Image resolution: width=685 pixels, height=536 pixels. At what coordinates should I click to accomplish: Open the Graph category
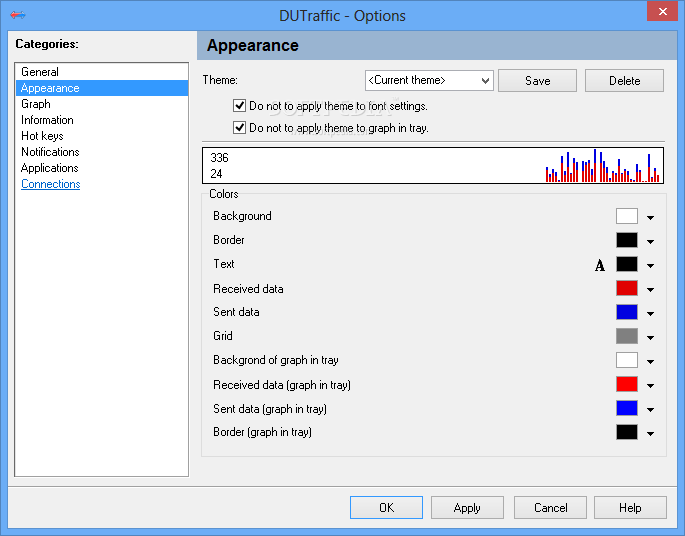(102, 104)
